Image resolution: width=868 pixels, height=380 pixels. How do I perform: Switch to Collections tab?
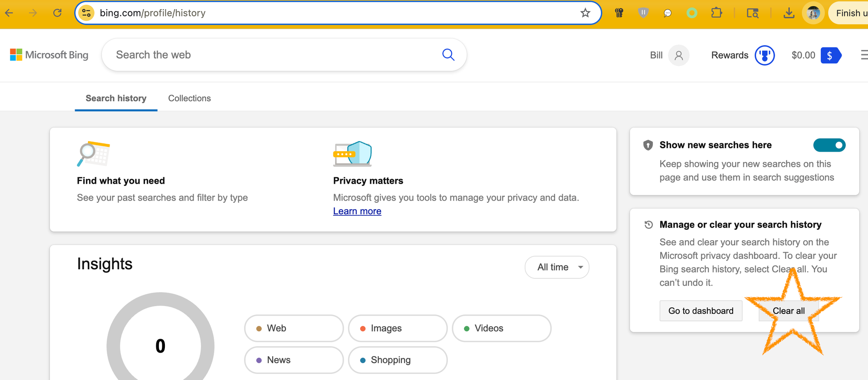pyautogui.click(x=190, y=98)
